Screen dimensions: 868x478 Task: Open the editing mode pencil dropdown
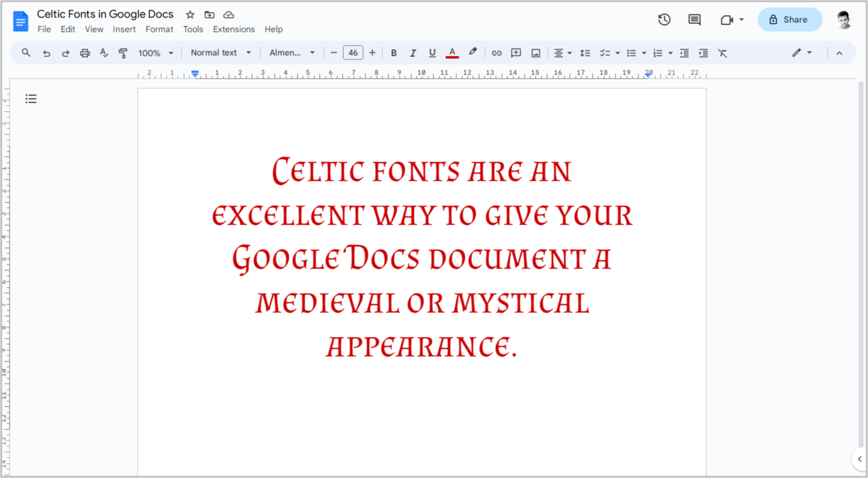(802, 53)
